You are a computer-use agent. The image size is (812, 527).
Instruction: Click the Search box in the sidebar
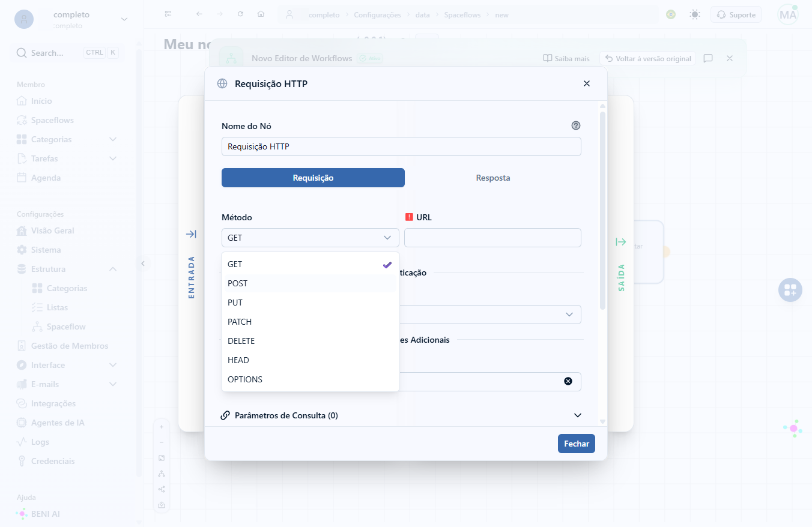(67, 53)
